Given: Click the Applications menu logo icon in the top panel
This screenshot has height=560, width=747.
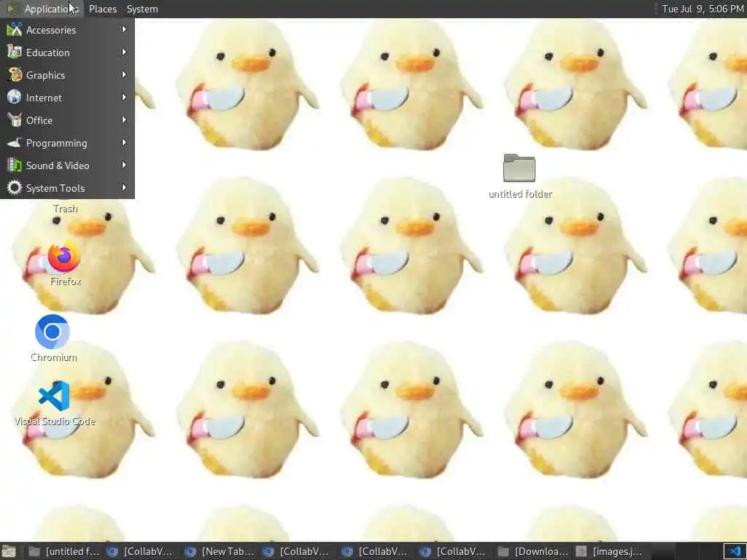Looking at the screenshot, I should 12,9.
